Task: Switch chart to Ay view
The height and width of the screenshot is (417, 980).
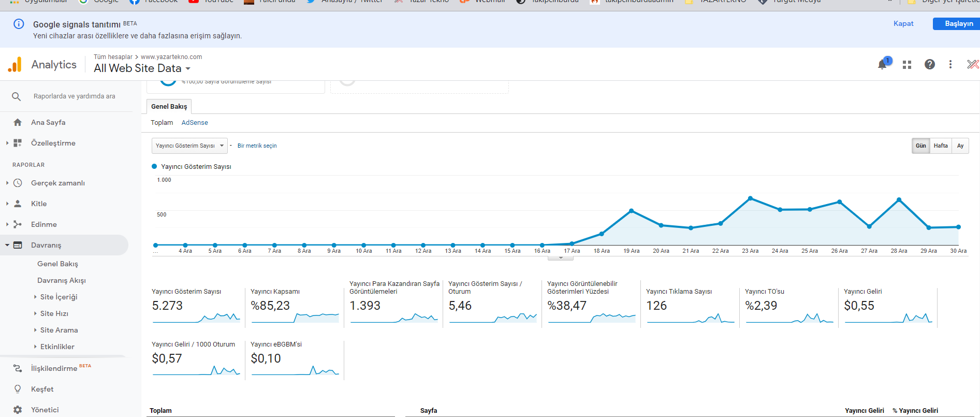Action: coord(960,146)
